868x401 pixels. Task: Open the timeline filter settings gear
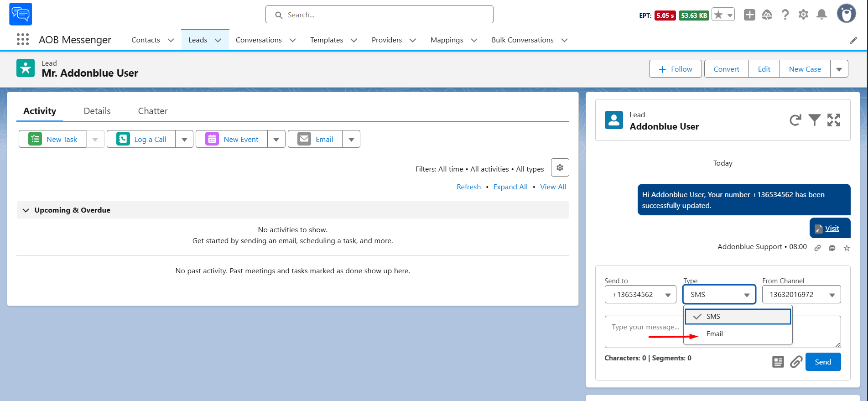click(x=560, y=167)
